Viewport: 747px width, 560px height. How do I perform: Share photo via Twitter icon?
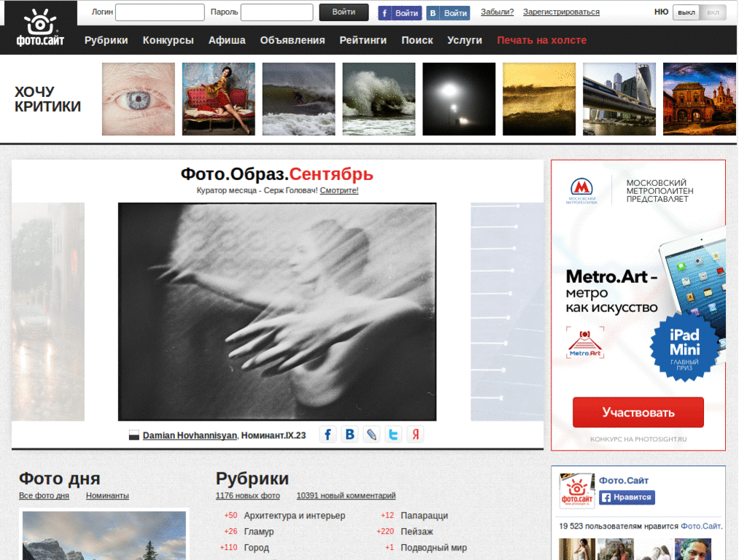coord(393,435)
